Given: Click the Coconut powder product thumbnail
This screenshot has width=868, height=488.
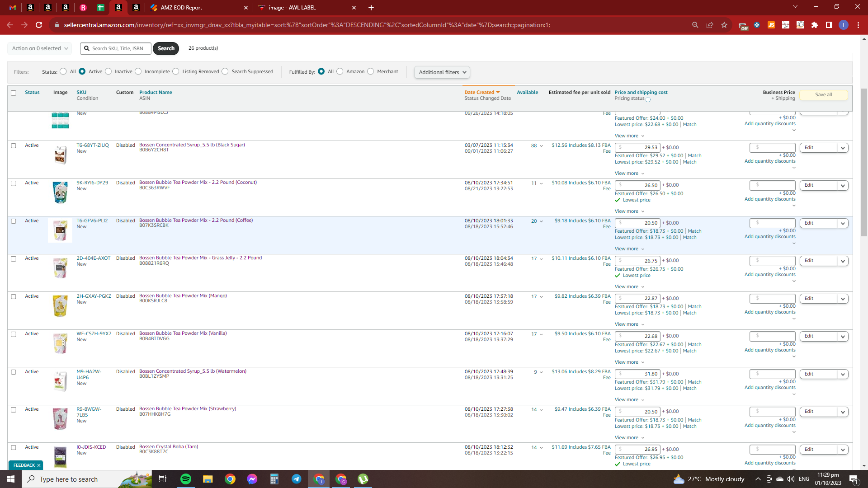Looking at the screenshot, I should point(60,192).
